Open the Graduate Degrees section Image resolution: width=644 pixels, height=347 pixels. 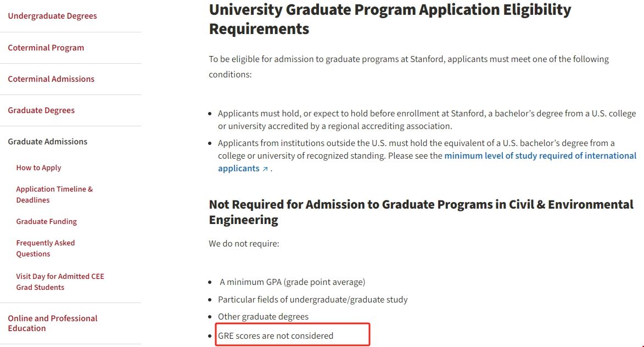click(41, 110)
